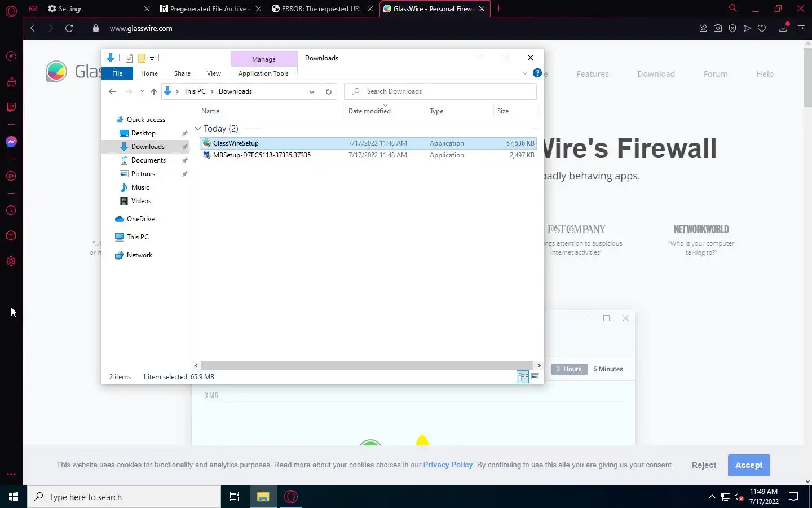Accept cookies on GlassWire site

coord(749,465)
